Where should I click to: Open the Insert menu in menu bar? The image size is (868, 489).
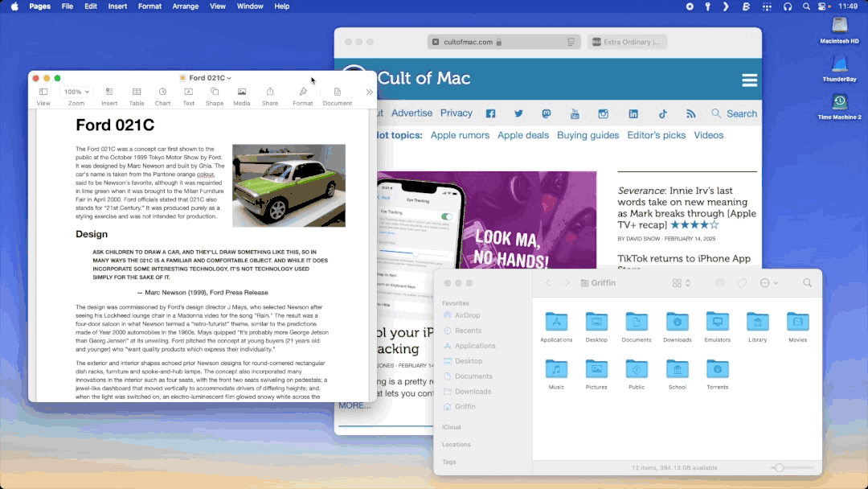coord(117,6)
